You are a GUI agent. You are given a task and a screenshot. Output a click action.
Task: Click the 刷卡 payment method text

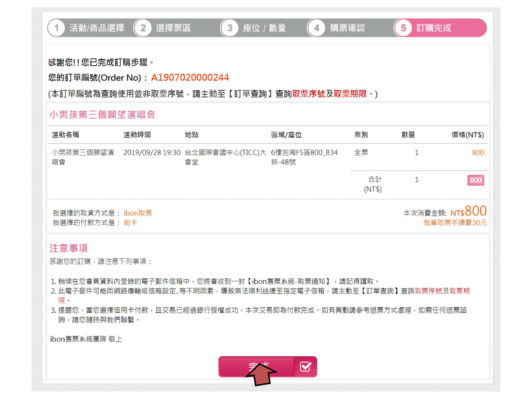[130, 223]
